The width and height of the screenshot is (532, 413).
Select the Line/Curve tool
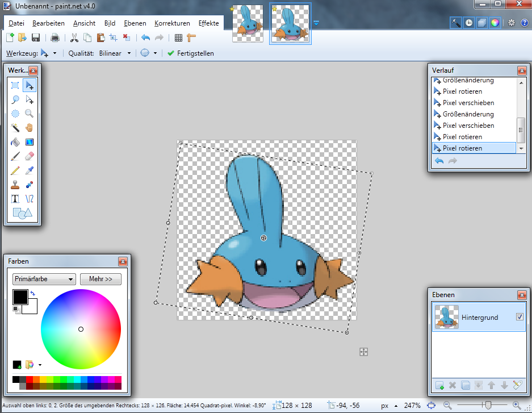point(30,198)
